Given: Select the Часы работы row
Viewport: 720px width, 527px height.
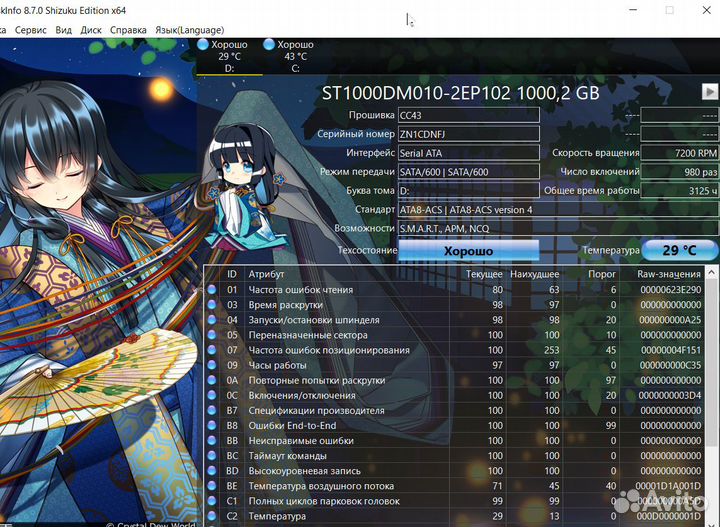Looking at the screenshot, I should click(x=455, y=365).
